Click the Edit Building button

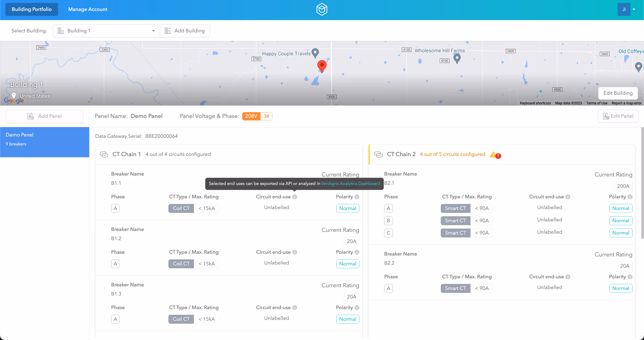pos(618,93)
